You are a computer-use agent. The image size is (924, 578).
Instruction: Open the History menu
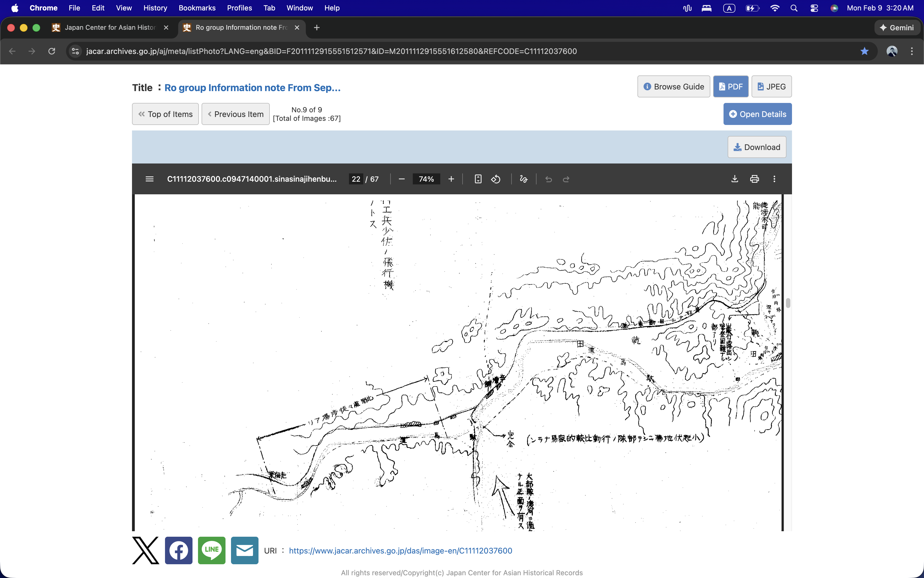point(155,8)
